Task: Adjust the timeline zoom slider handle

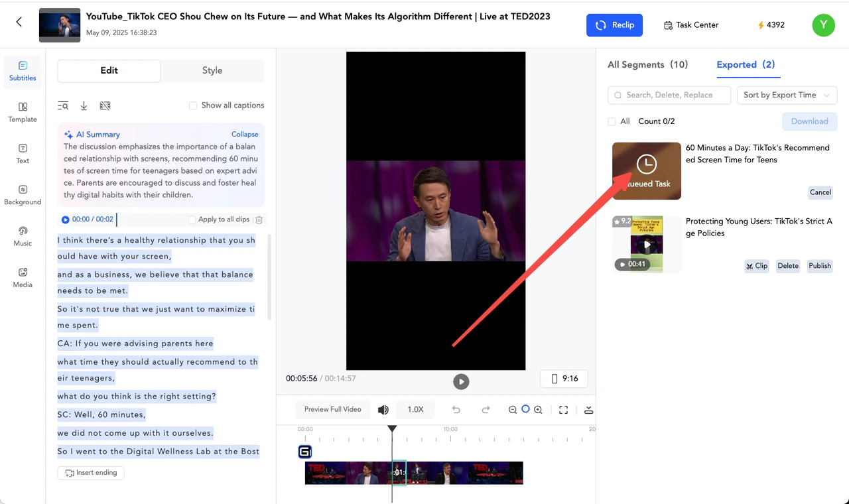Action: click(525, 409)
